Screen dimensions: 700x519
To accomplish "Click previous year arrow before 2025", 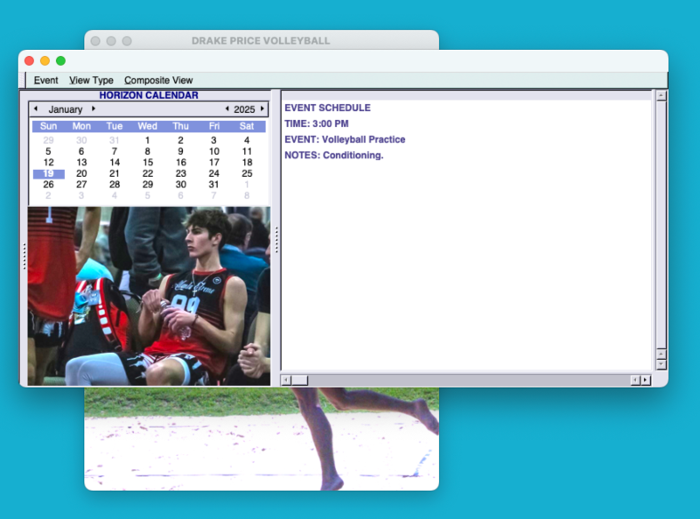I will [226, 109].
